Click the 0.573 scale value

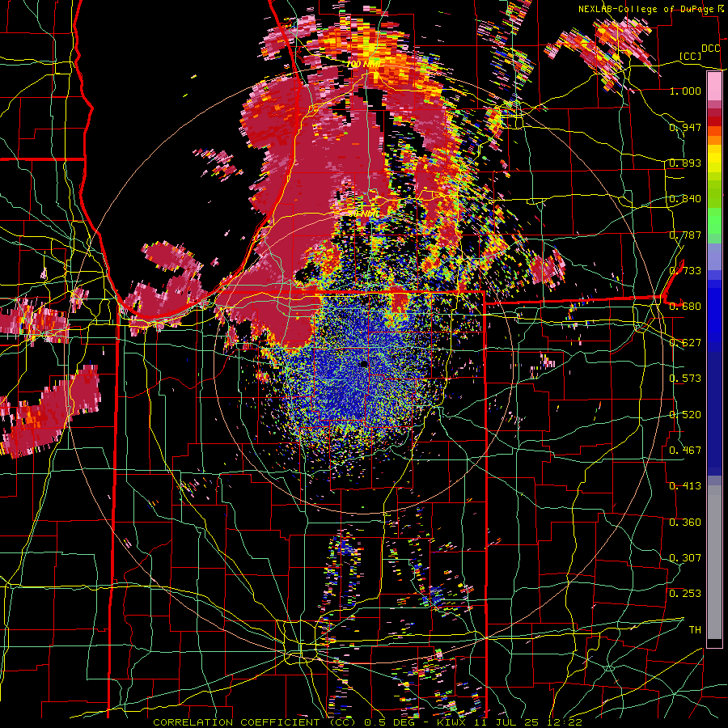[685, 378]
